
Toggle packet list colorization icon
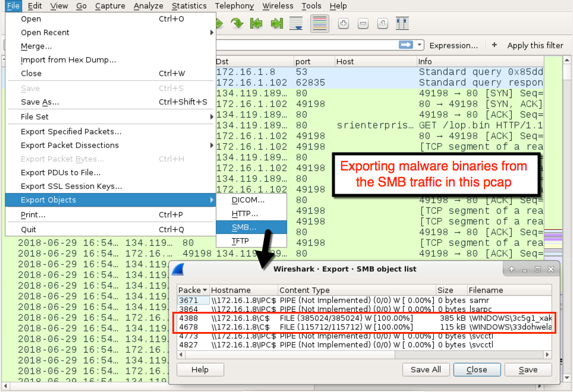pos(320,24)
